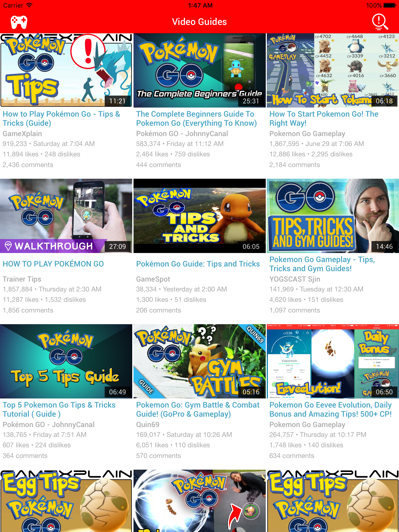
Task: Tap the 1:47 AM clock in status bar
Action: (200, 5)
